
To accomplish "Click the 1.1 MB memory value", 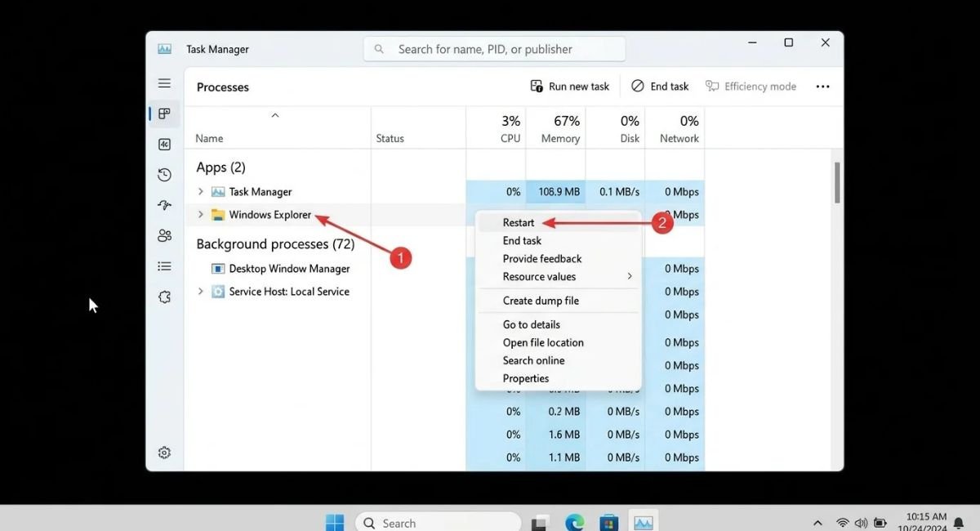I will click(564, 457).
